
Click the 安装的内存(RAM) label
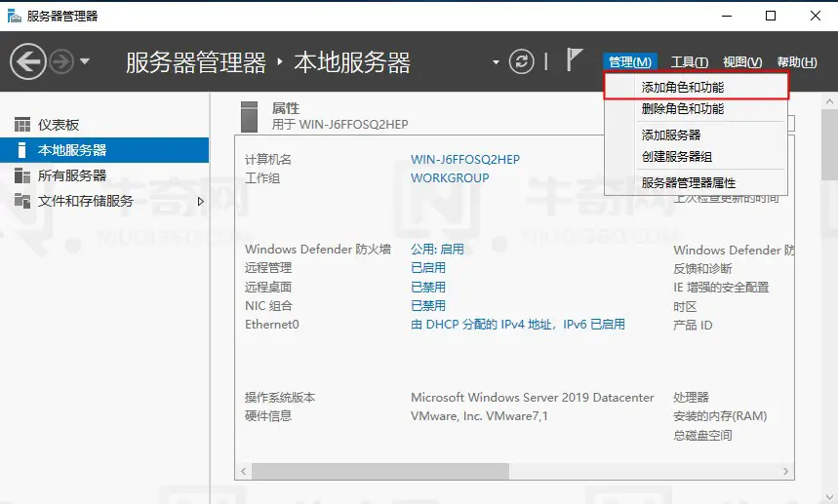(720, 416)
